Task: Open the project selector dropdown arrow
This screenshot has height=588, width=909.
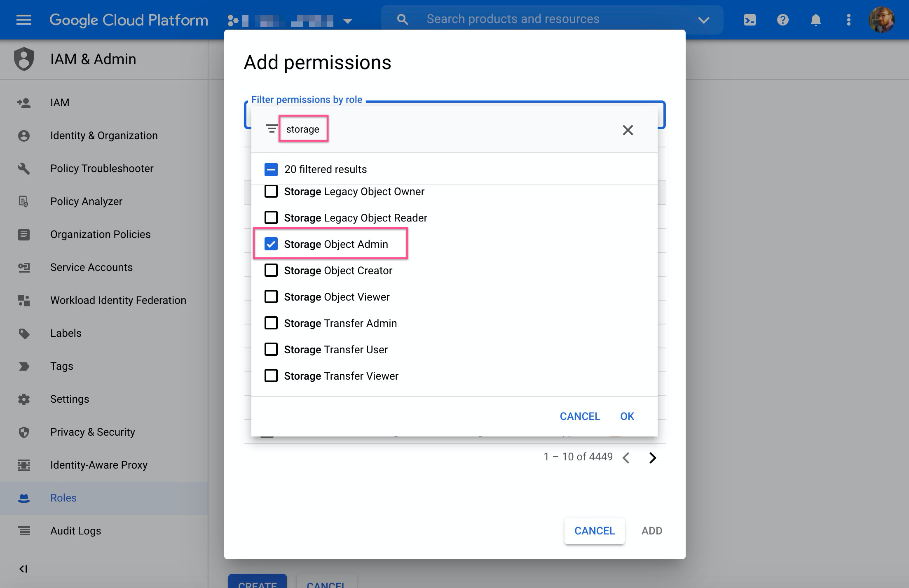Action: coord(348,21)
